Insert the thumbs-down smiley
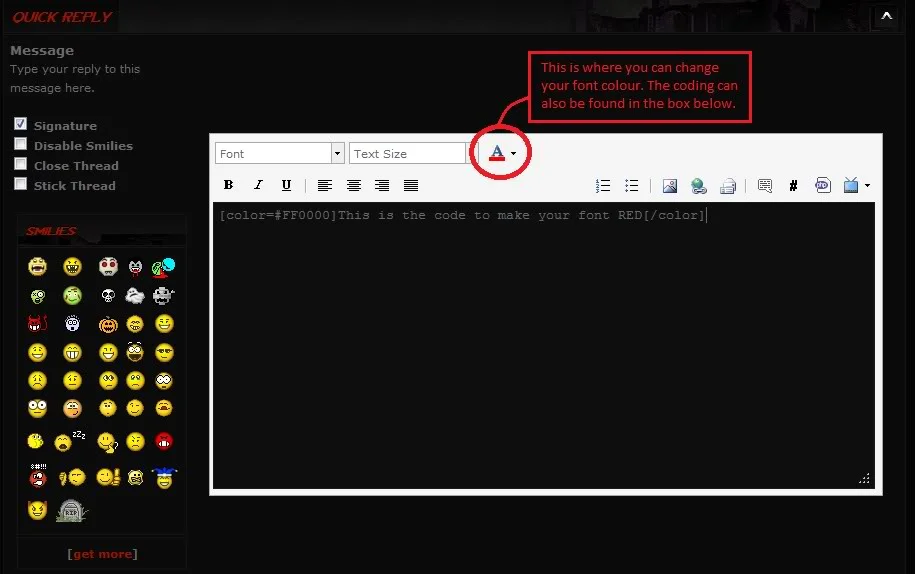915x574 pixels. (x=72, y=478)
